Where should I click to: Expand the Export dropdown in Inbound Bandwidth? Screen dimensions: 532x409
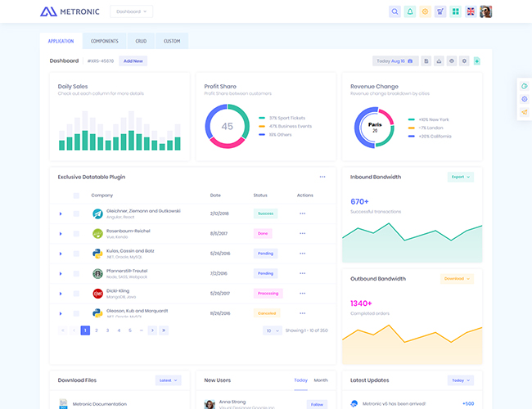460,177
